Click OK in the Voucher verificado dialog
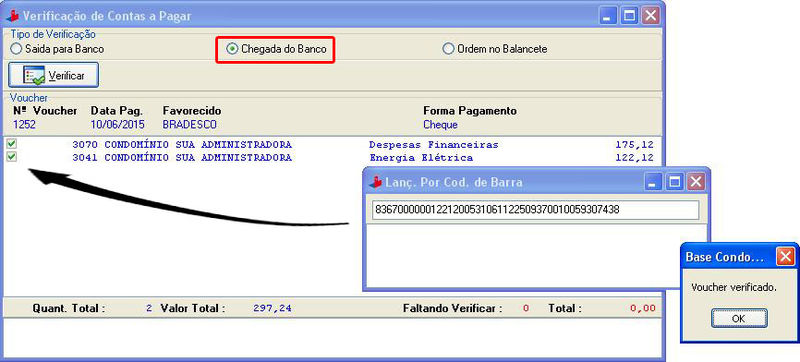This screenshot has height=362, width=800. (738, 318)
